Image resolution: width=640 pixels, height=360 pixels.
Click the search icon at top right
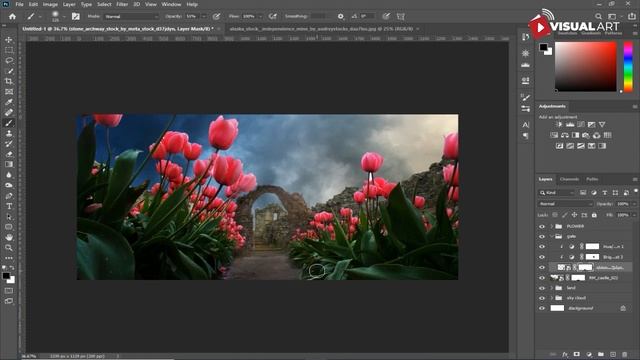[x=598, y=16]
